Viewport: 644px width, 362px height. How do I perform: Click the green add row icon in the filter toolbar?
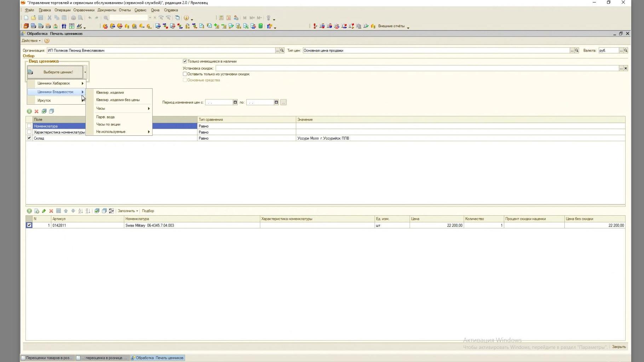[x=29, y=111]
